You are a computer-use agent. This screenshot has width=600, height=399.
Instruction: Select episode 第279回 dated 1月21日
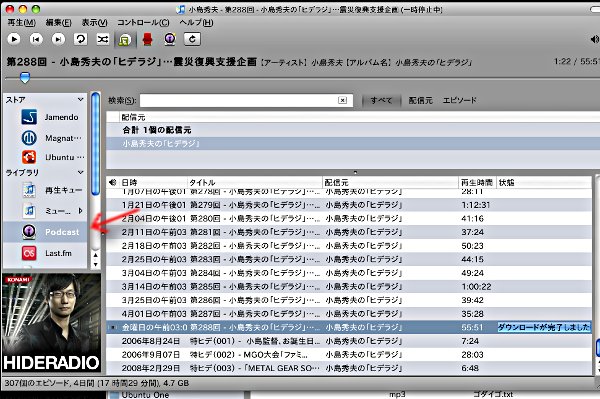tap(349, 205)
